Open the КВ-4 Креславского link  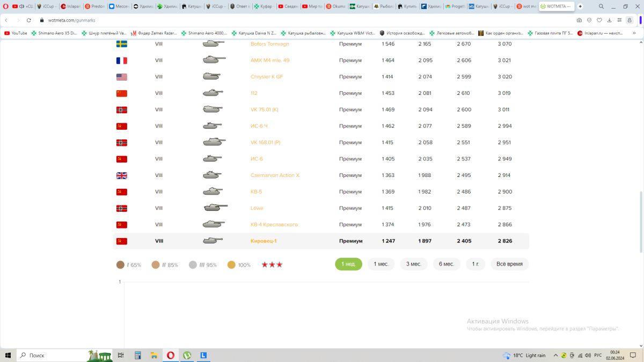click(274, 225)
